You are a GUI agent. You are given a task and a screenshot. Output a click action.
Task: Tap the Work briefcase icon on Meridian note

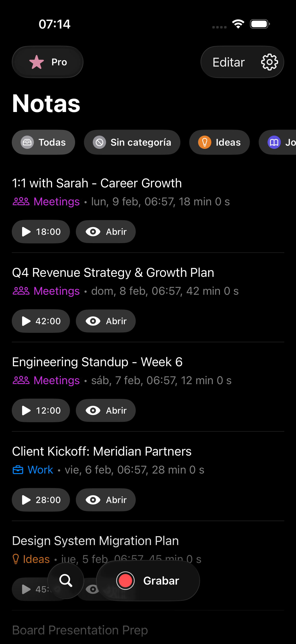pos(18,470)
